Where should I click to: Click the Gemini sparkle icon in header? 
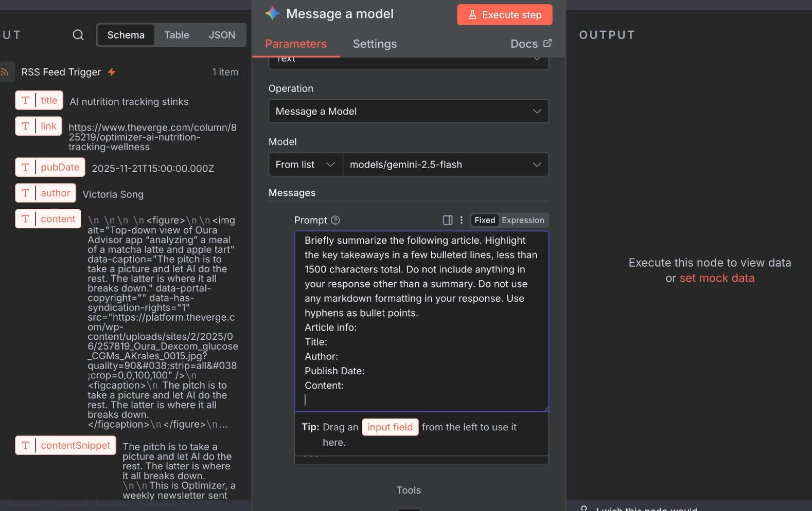[272, 13]
